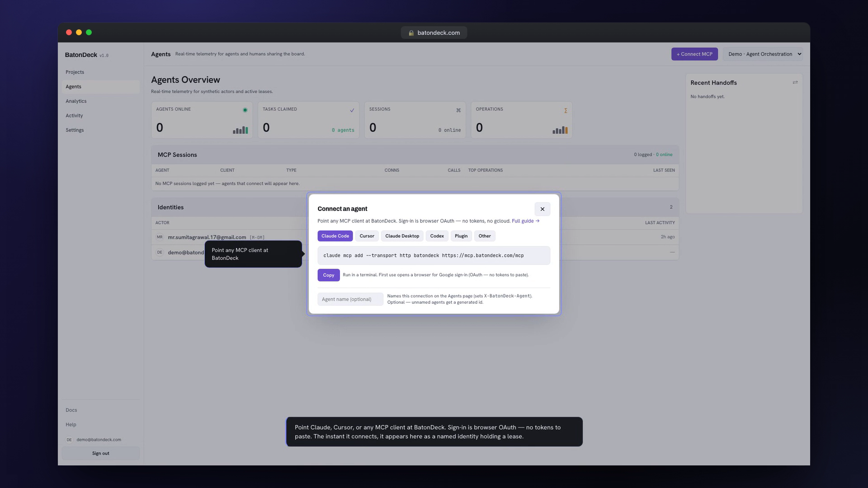Click the lock icon in address bar
868x488 pixels.
(411, 33)
